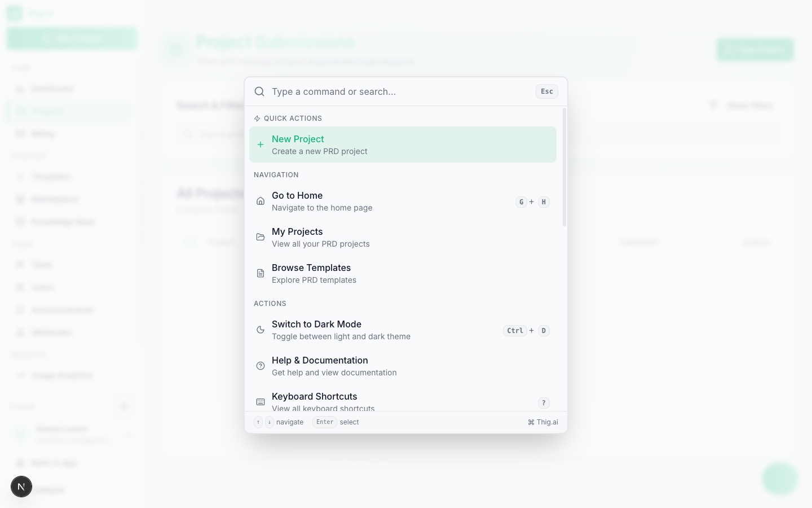Click the Help & Documentation question mark icon

[x=260, y=365]
